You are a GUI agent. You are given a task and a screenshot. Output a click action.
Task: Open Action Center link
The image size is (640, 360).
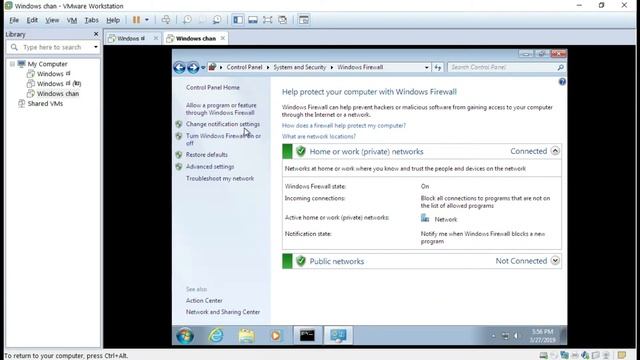point(204,300)
